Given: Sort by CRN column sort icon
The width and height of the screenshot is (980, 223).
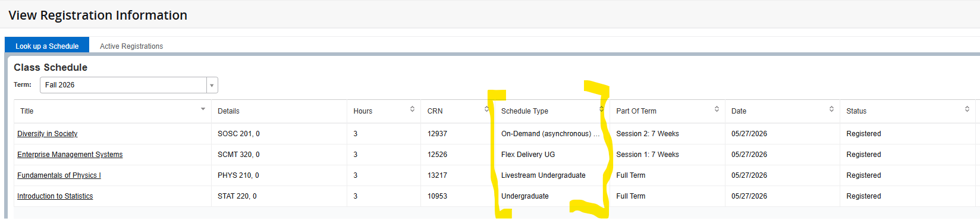Looking at the screenshot, I should coord(486,109).
